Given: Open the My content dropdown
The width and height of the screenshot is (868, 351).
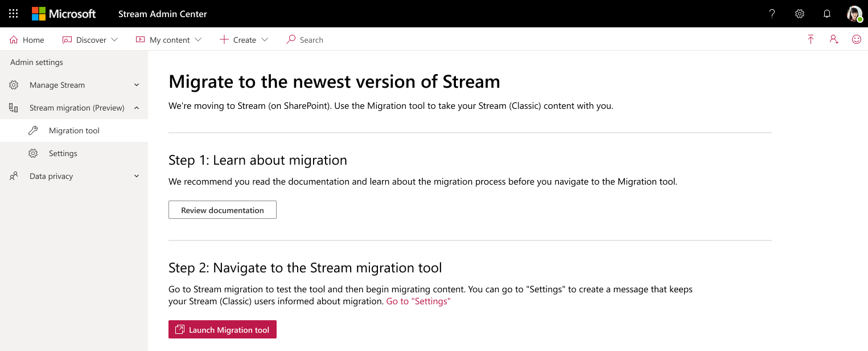Looking at the screenshot, I should coord(168,40).
